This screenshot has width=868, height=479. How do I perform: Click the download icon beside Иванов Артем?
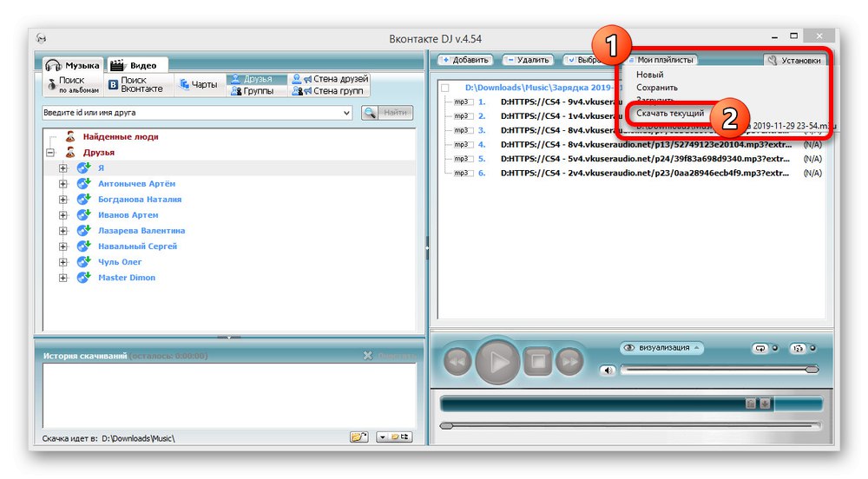click(83, 214)
